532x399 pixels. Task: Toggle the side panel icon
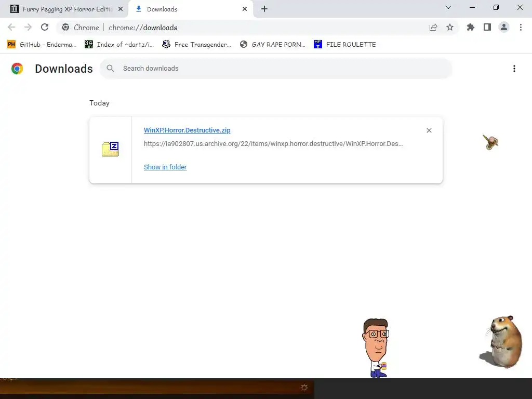(487, 27)
